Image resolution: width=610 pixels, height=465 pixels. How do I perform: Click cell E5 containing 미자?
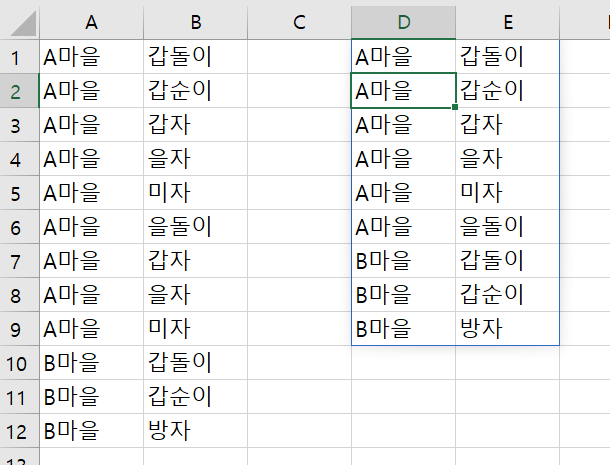(508, 193)
